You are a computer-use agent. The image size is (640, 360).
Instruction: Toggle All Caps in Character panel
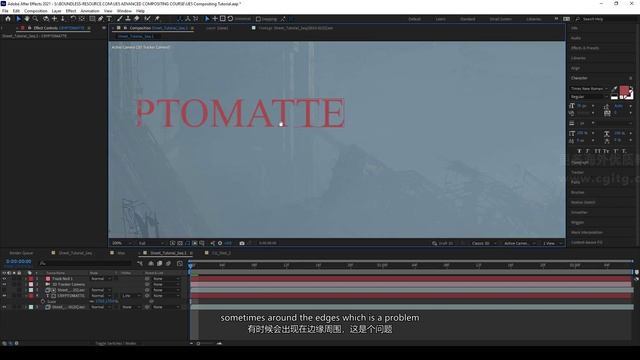click(597, 151)
